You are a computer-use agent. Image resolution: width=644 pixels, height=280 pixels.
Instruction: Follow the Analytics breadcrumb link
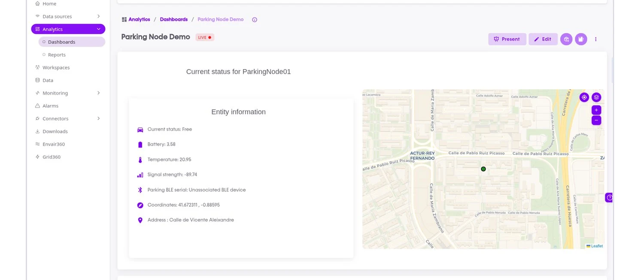pyautogui.click(x=139, y=20)
